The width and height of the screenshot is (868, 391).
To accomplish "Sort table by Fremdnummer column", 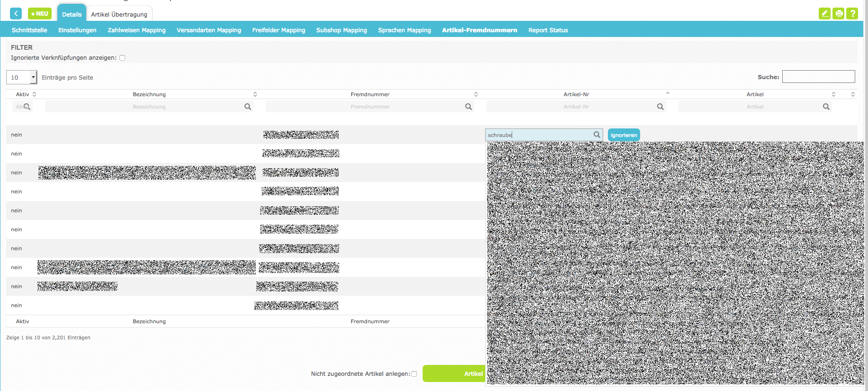I will click(370, 94).
